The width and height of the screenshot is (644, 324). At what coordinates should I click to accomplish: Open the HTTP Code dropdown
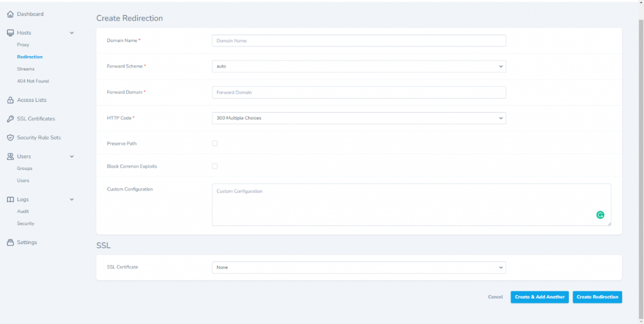click(358, 118)
